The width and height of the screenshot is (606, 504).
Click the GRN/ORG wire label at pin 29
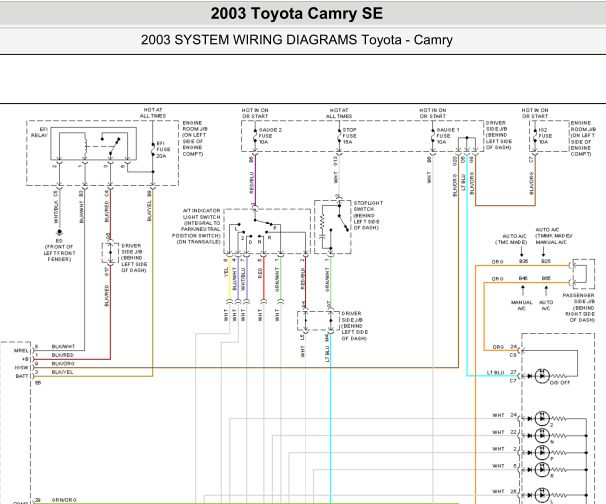click(x=64, y=500)
